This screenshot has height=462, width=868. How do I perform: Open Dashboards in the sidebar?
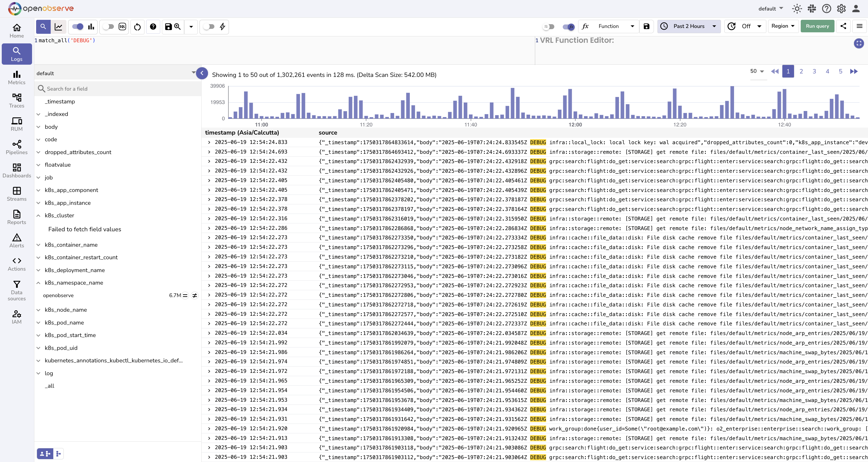[x=17, y=170]
